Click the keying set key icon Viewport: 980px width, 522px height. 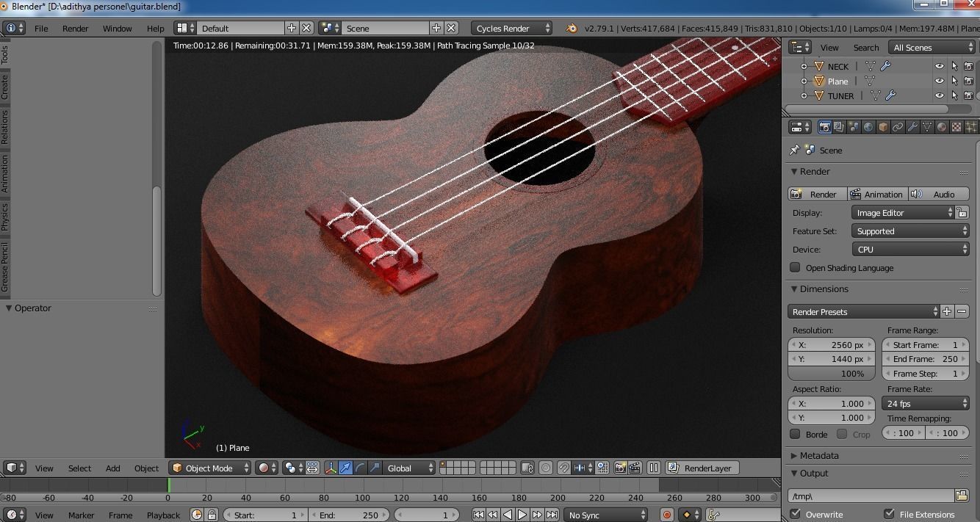point(712,515)
